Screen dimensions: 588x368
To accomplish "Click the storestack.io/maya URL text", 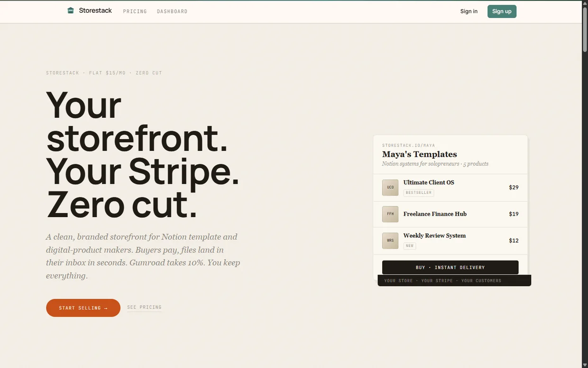I will coord(409,145).
